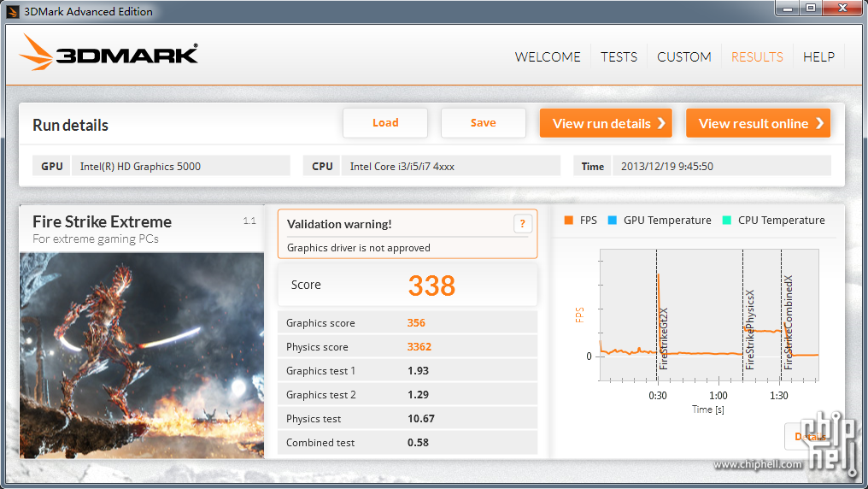
Task: Click the CPU Temperature legend label
Action: click(x=781, y=221)
